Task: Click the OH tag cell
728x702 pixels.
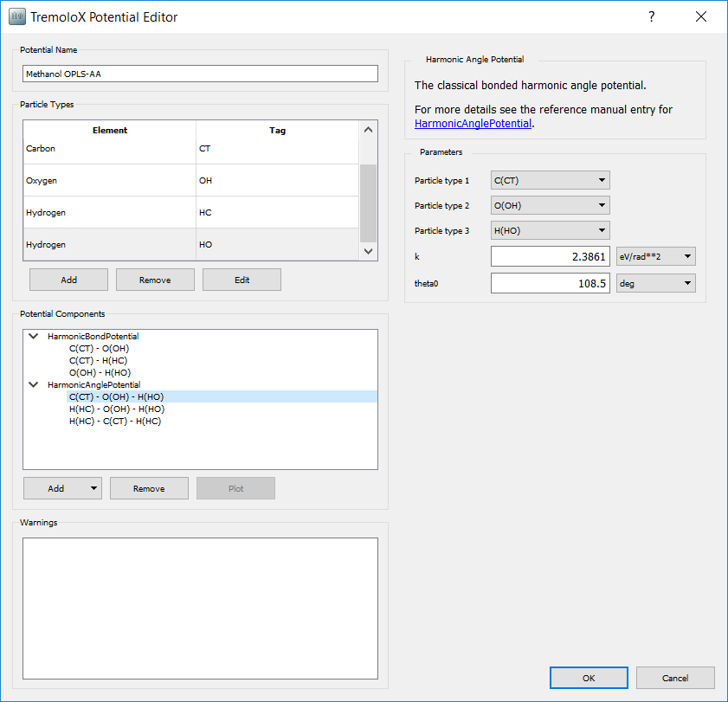Action: pos(277,181)
